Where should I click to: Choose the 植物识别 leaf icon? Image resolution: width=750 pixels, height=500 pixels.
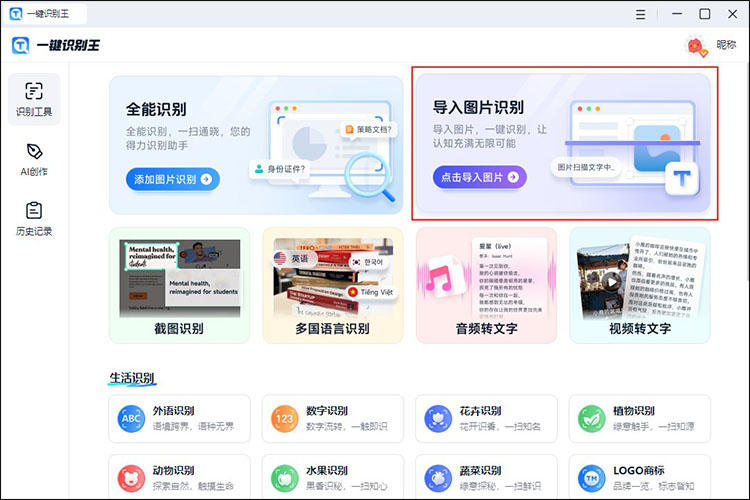coord(592,418)
